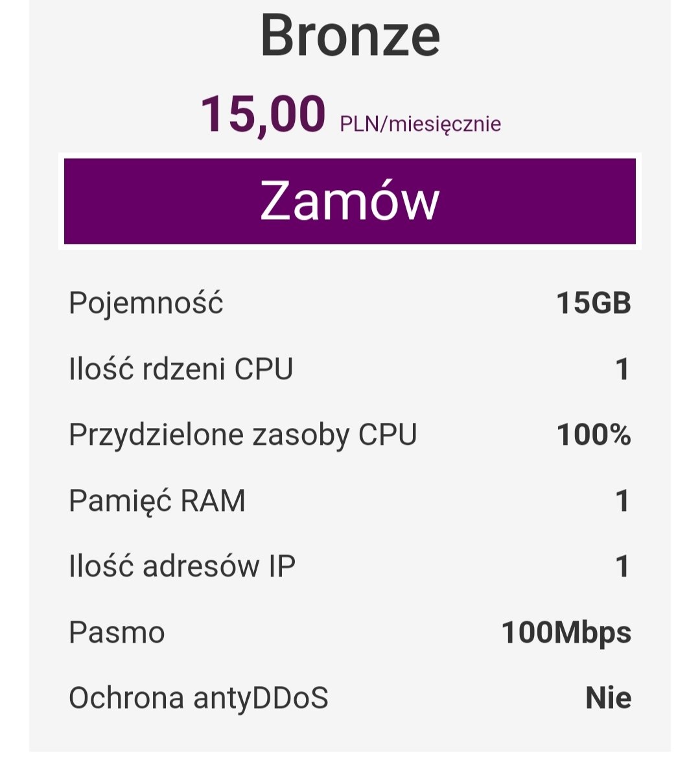Click the 15,00 price amount
700x775 pixels.
(x=262, y=115)
